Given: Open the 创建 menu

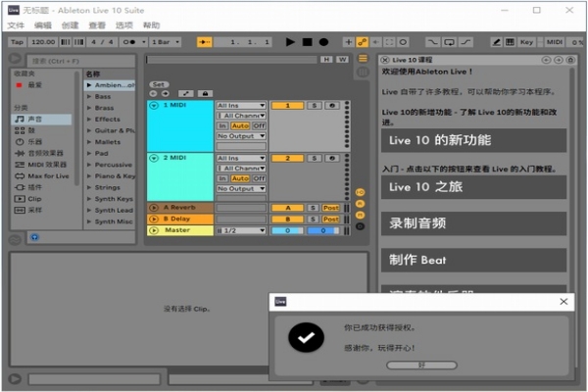Looking at the screenshot, I should click(x=71, y=25).
